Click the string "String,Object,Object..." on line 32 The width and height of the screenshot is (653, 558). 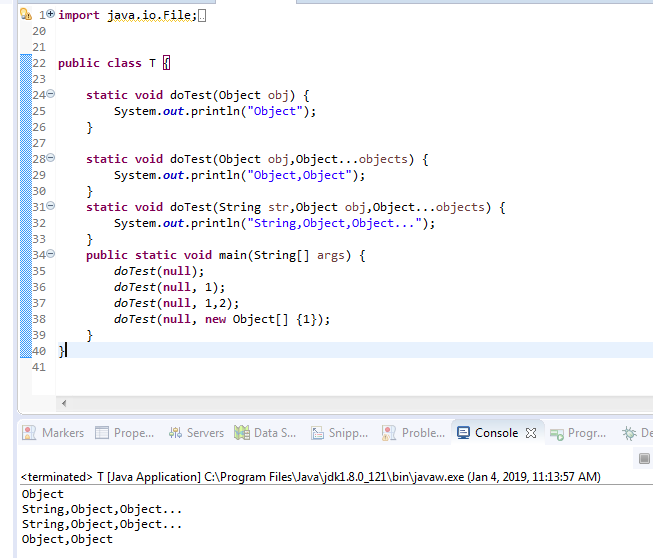[x=334, y=224]
